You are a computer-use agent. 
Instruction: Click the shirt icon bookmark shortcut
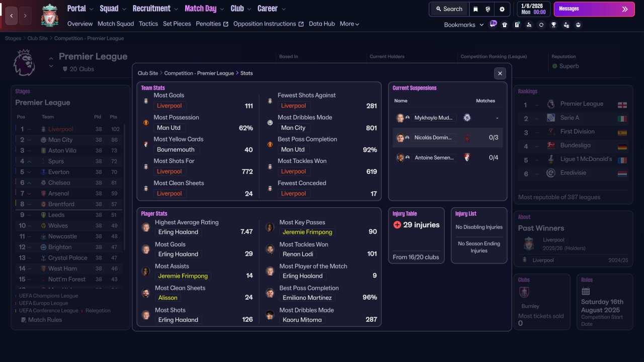point(505,25)
